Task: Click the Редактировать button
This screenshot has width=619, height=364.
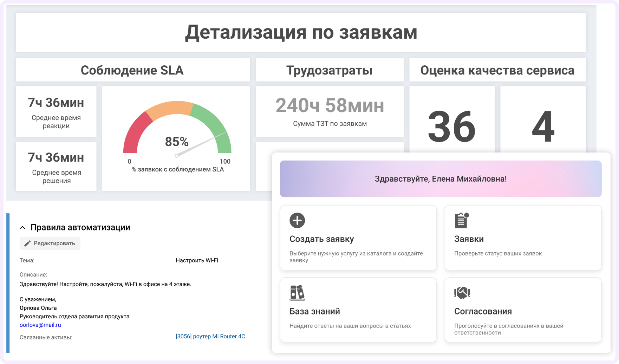Action: [x=50, y=243]
